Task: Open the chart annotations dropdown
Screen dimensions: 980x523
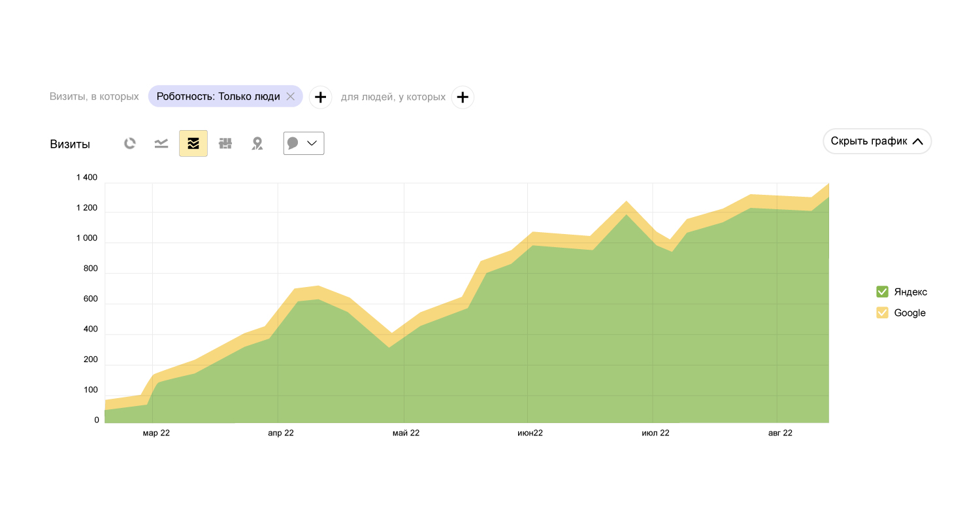Action: pyautogui.click(x=304, y=143)
